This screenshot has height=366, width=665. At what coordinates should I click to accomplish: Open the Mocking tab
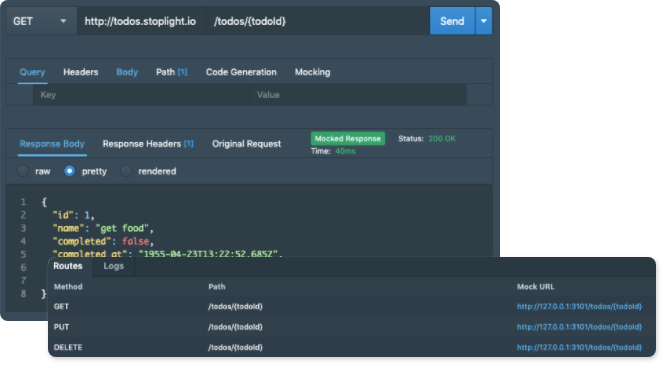click(313, 72)
